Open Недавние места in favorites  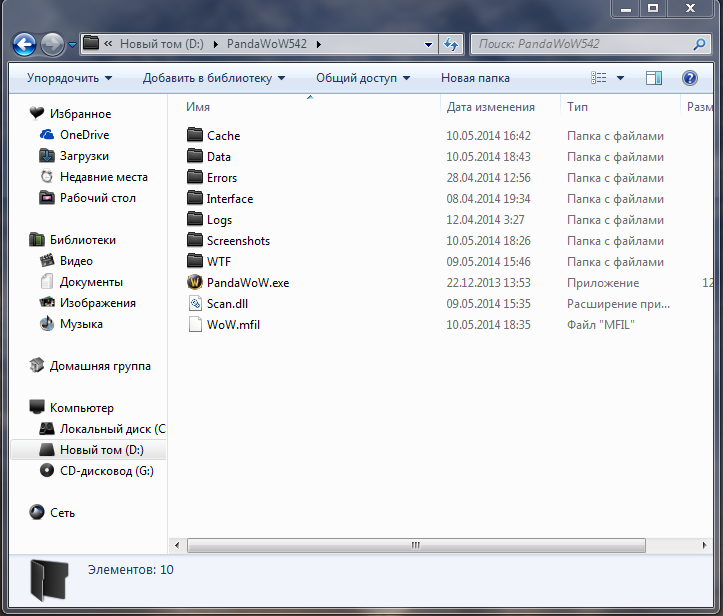pos(104,177)
